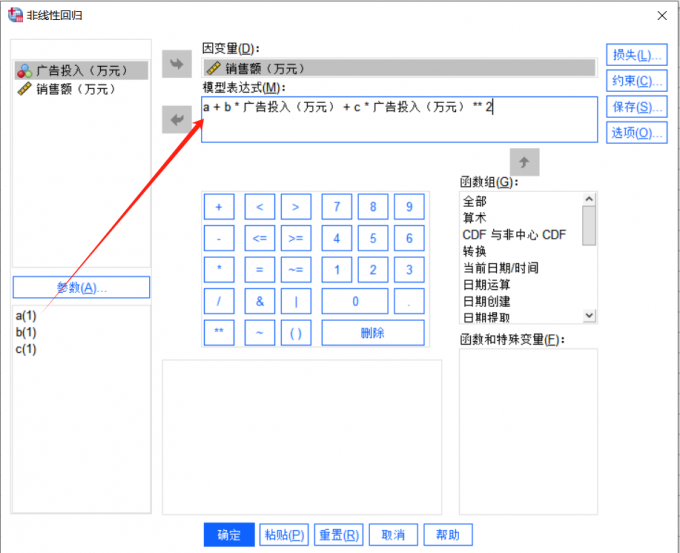
Task: Select 日期创建 function group
Action: point(487,301)
